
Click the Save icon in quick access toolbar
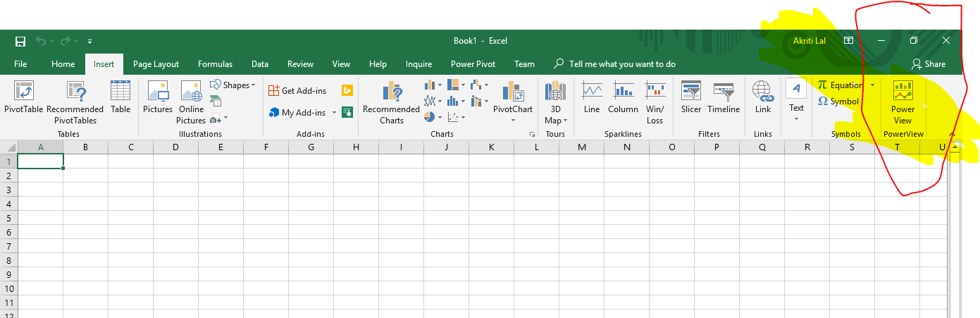pyautogui.click(x=20, y=42)
